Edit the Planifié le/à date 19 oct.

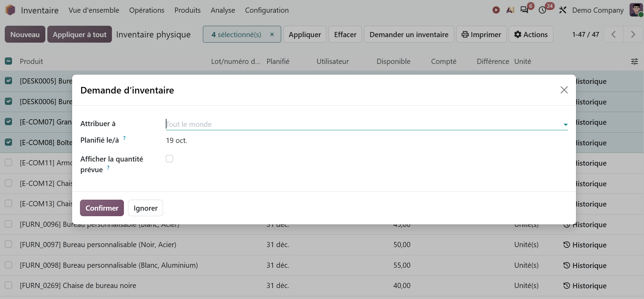(176, 141)
